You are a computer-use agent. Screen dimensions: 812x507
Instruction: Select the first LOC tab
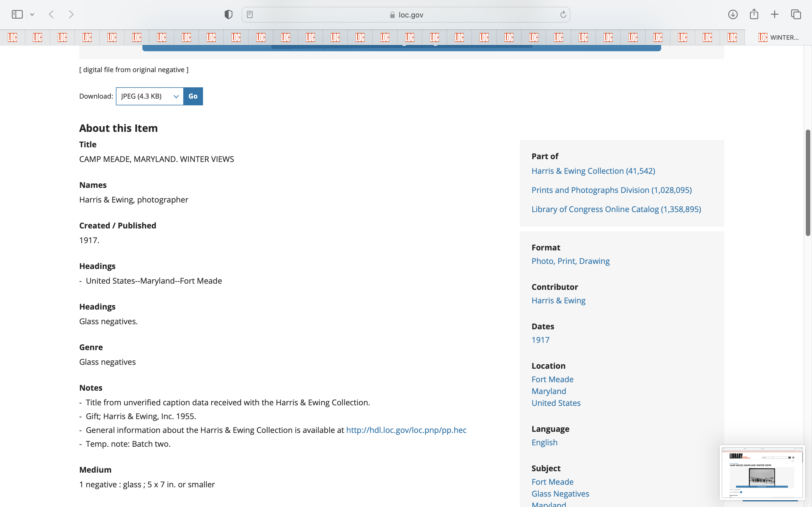click(12, 37)
